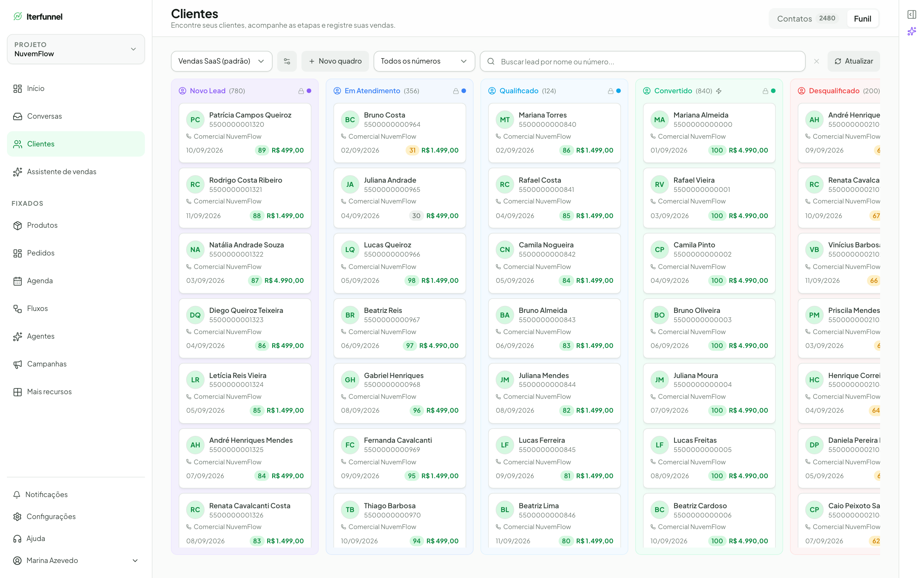
Task: Click the green dot on Convertido column
Action: click(773, 91)
